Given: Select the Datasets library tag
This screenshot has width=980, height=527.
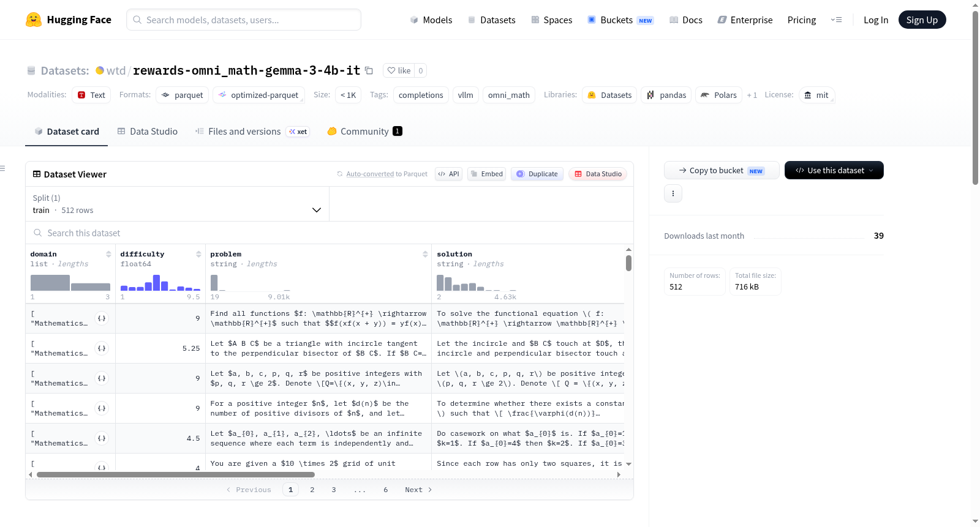Looking at the screenshot, I should click(x=609, y=95).
